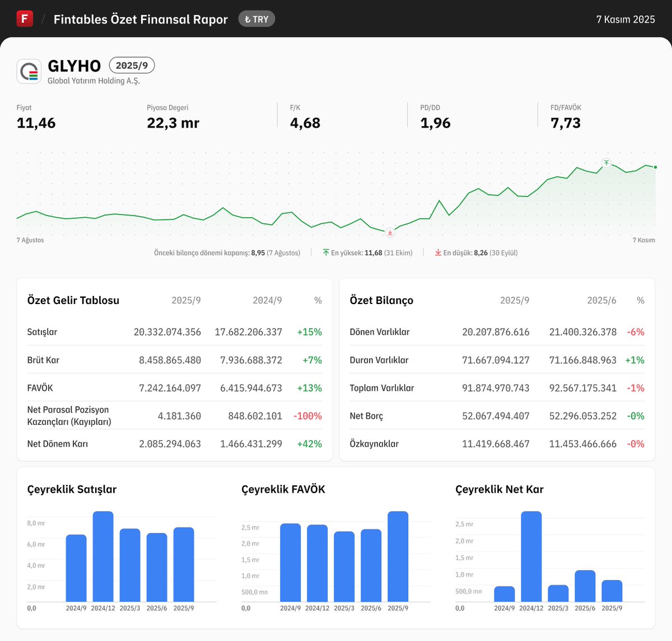Click the 'En yüksek' upward arrow icon
The image size is (672, 641).
coord(325,252)
